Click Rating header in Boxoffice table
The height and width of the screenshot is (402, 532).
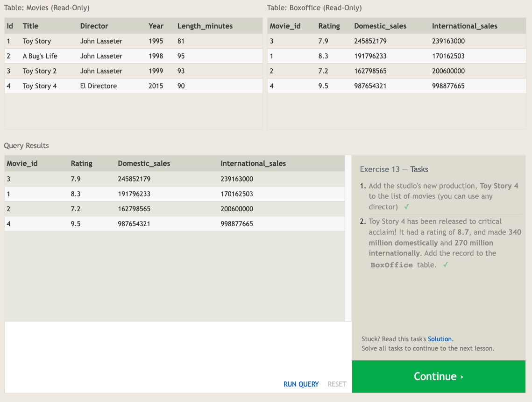click(329, 26)
